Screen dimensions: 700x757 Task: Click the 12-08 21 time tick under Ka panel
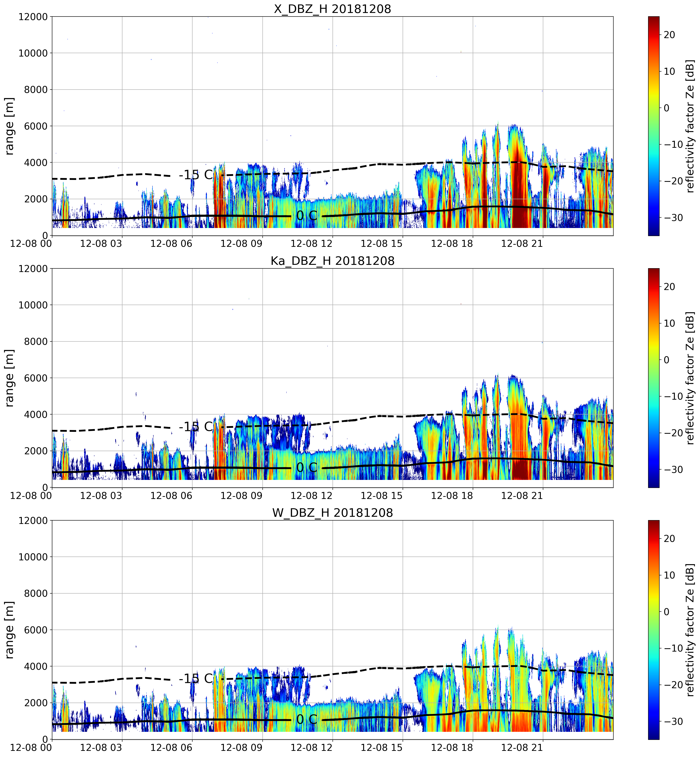(522, 495)
